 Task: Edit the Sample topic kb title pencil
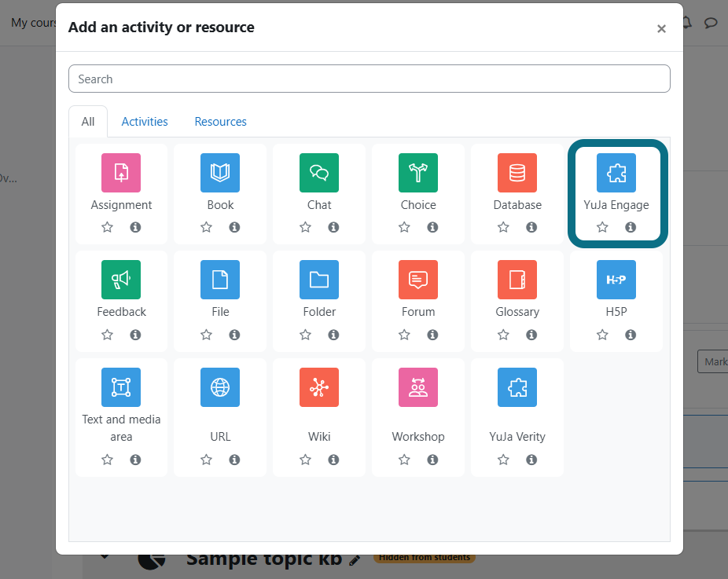click(x=355, y=560)
